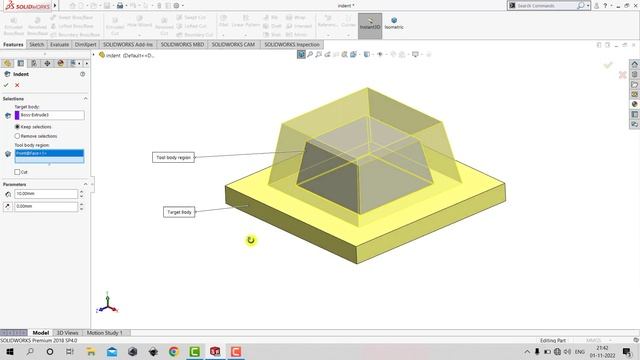Switch to the Model tab at the bottom
The width and height of the screenshot is (640, 360).
point(40,333)
